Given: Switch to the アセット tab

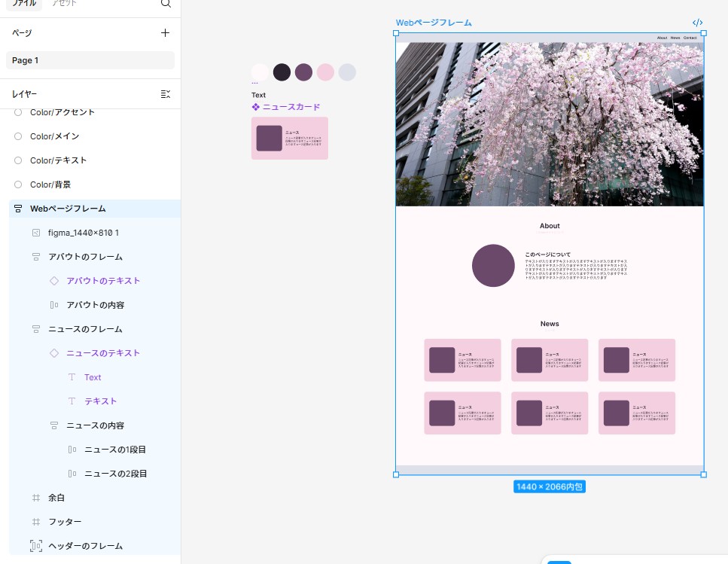Looking at the screenshot, I should coord(64,4).
